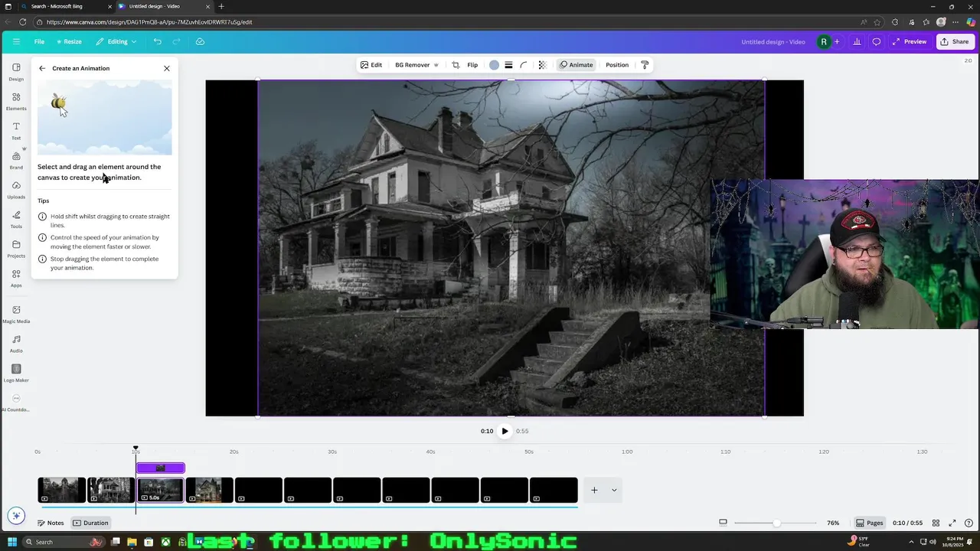Open the insights chart icon
The height and width of the screenshot is (551, 980).
[x=857, y=41]
